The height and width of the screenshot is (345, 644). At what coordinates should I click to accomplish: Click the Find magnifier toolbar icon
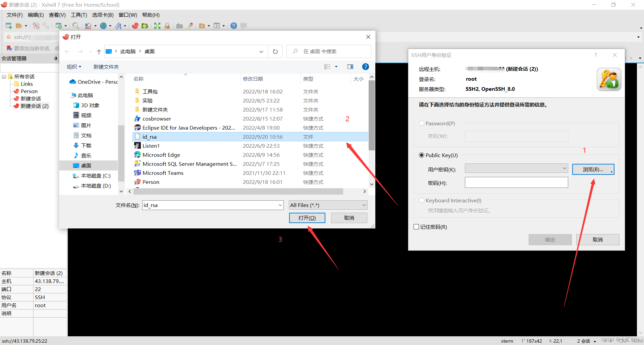click(76, 26)
